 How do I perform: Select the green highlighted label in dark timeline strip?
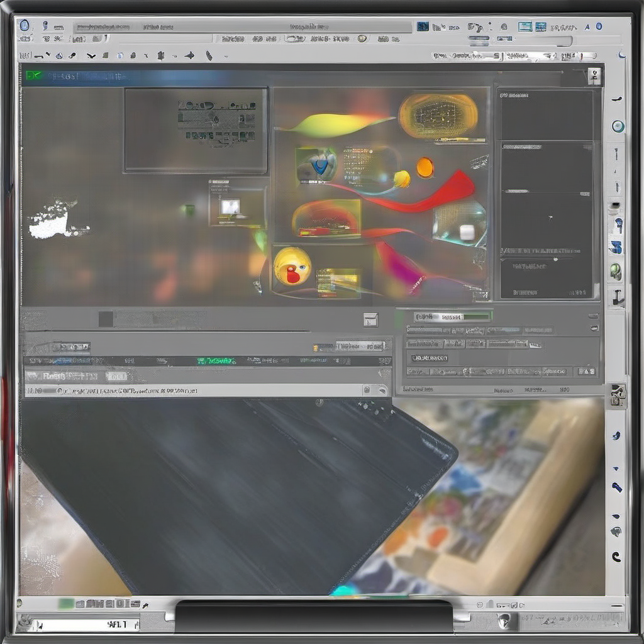[216, 361]
